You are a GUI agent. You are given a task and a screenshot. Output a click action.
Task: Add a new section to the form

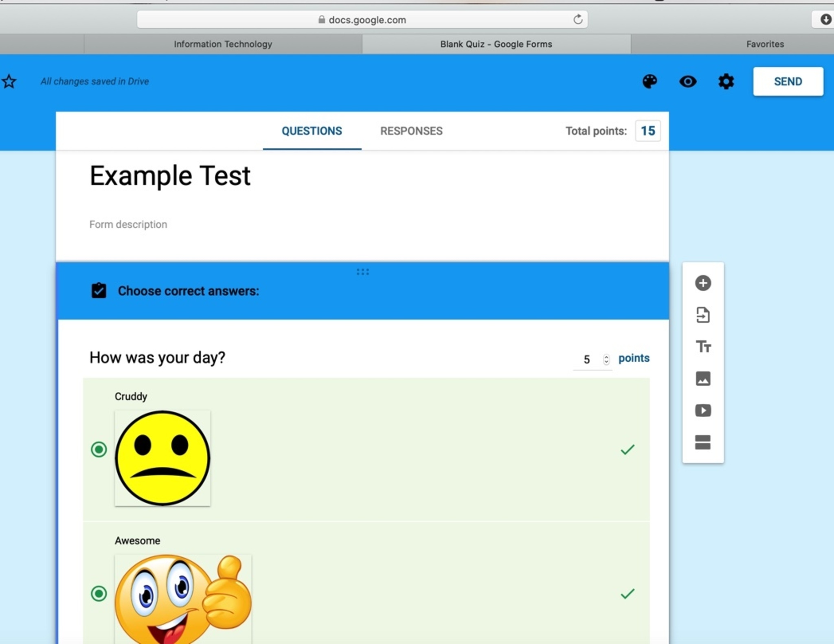click(x=703, y=442)
